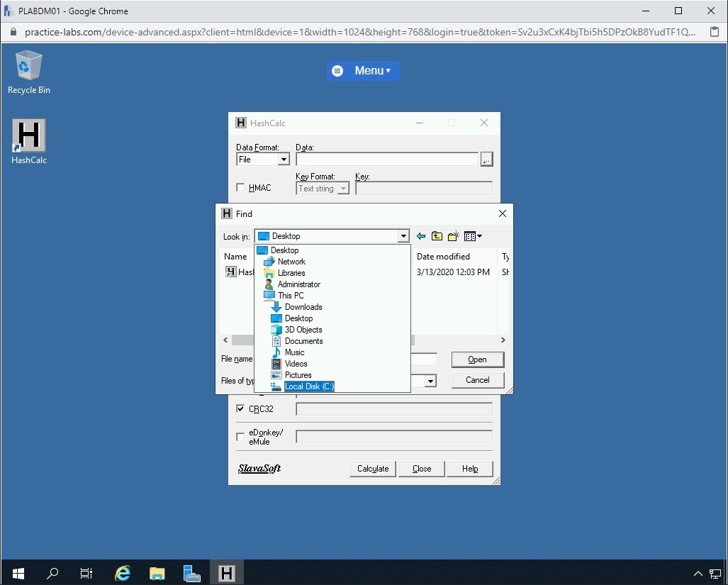
Task: Select the Recycle Bin icon
Action: pyautogui.click(x=29, y=72)
